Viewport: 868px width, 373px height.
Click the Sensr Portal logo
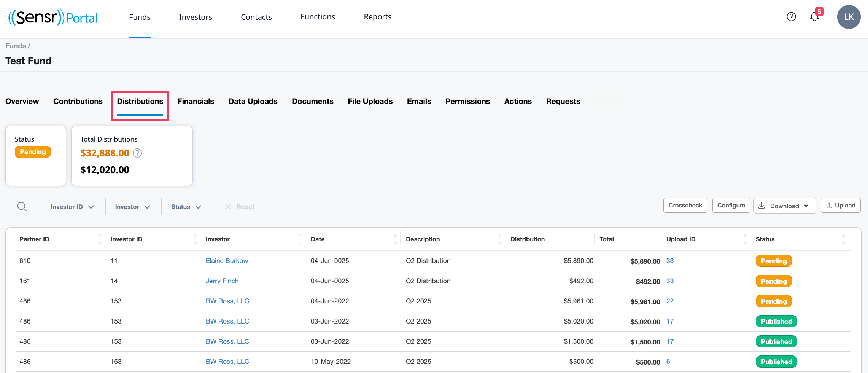(x=53, y=17)
